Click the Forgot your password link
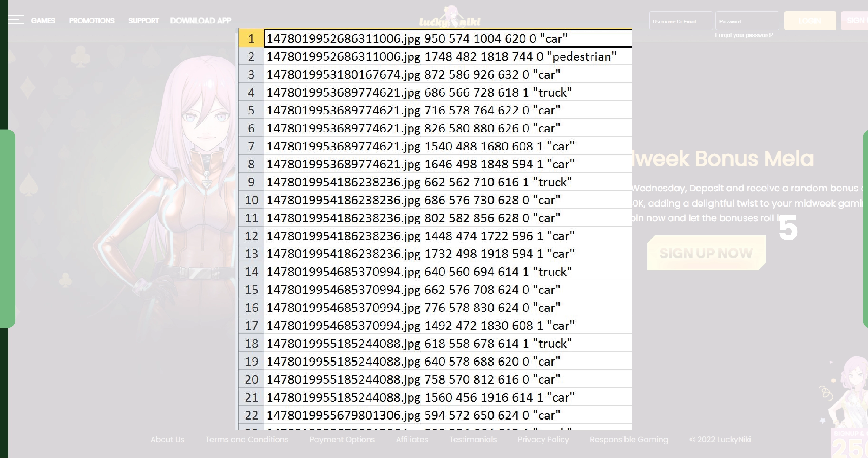 pyautogui.click(x=744, y=35)
